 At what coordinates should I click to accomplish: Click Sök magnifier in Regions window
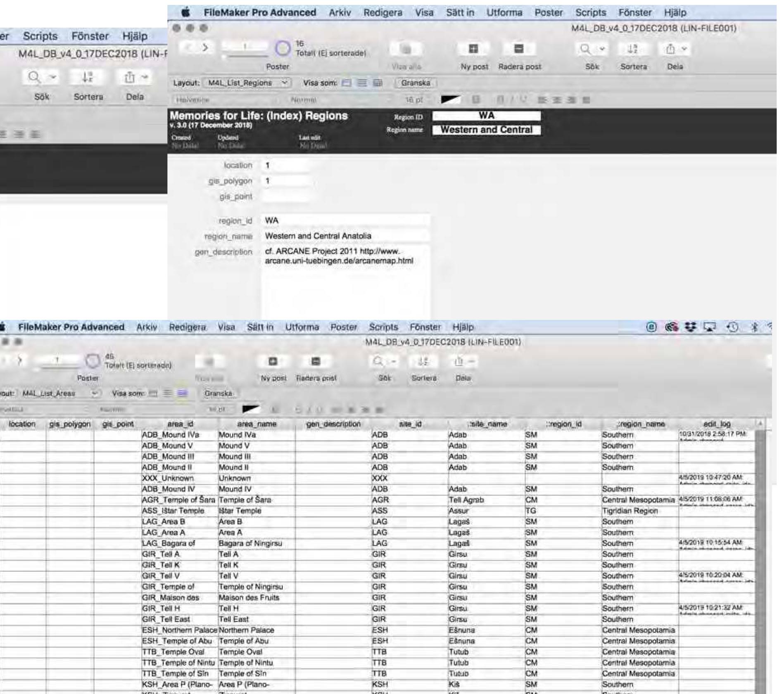coord(585,49)
